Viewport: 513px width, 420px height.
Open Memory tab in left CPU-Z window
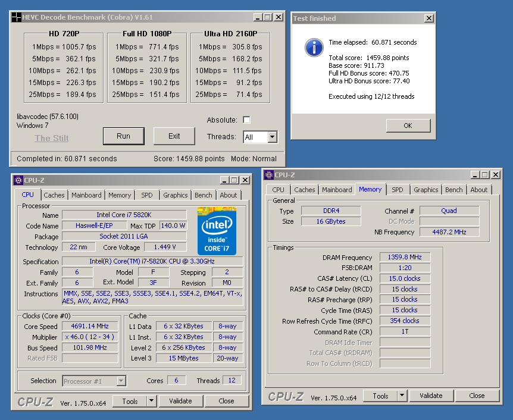pyautogui.click(x=120, y=195)
